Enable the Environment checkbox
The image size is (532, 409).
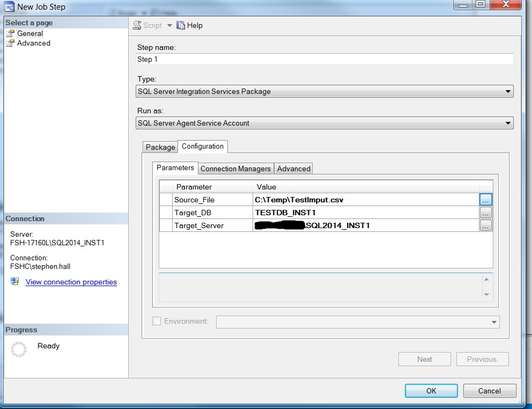(157, 321)
